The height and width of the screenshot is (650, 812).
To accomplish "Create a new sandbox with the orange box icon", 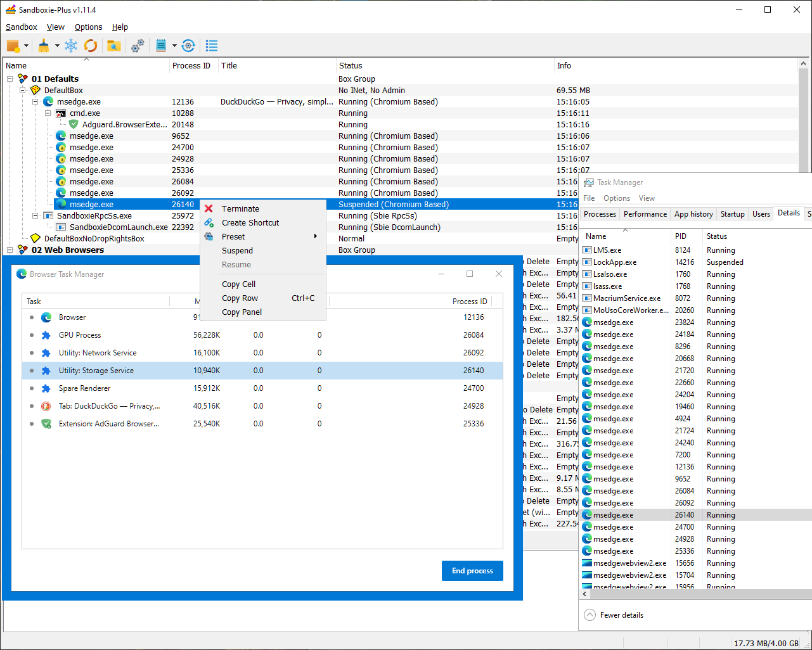I will (12, 46).
